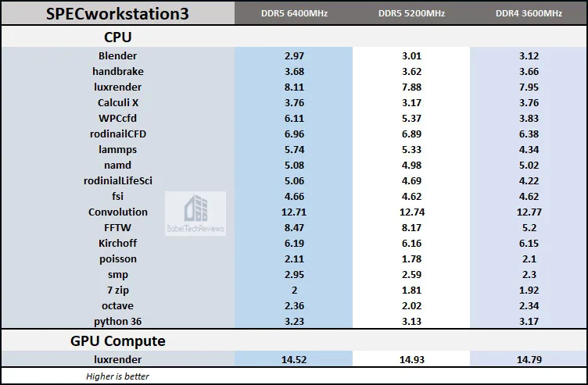Click python 36 value 3.23
The image size is (588, 385).
click(294, 321)
